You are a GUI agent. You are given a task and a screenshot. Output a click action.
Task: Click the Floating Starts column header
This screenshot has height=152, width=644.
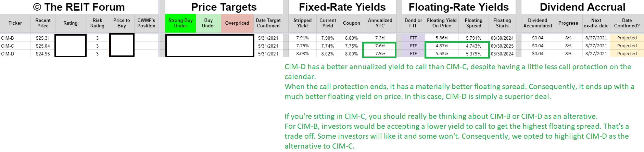pos(502,23)
